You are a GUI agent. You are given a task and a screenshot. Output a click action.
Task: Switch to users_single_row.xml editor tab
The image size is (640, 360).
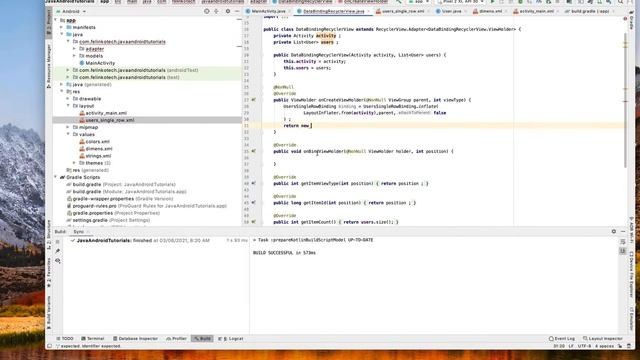tap(402, 11)
